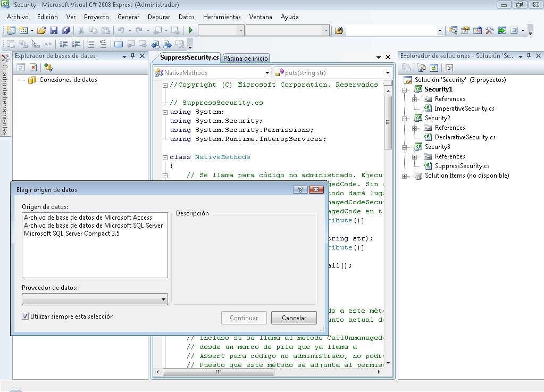Screen dimensions: 544x392
Task: Click the Undo arrow icon
Action: [121, 30]
